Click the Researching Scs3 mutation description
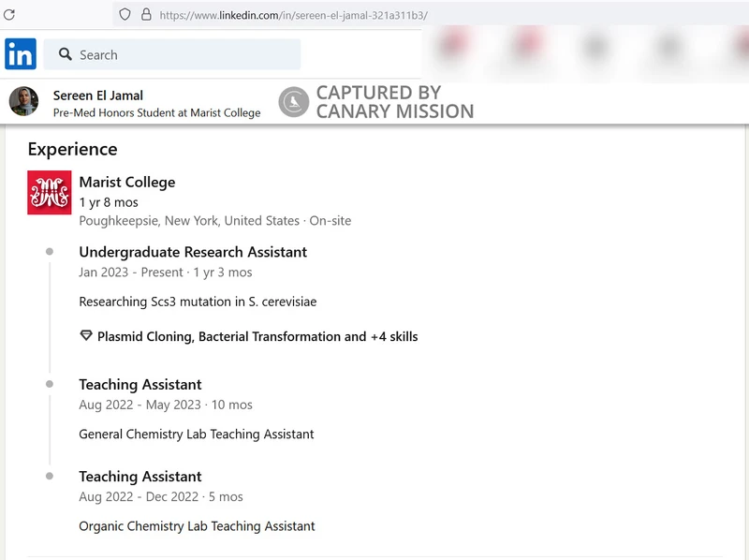Viewport: 749px width, 560px height. 198,302
